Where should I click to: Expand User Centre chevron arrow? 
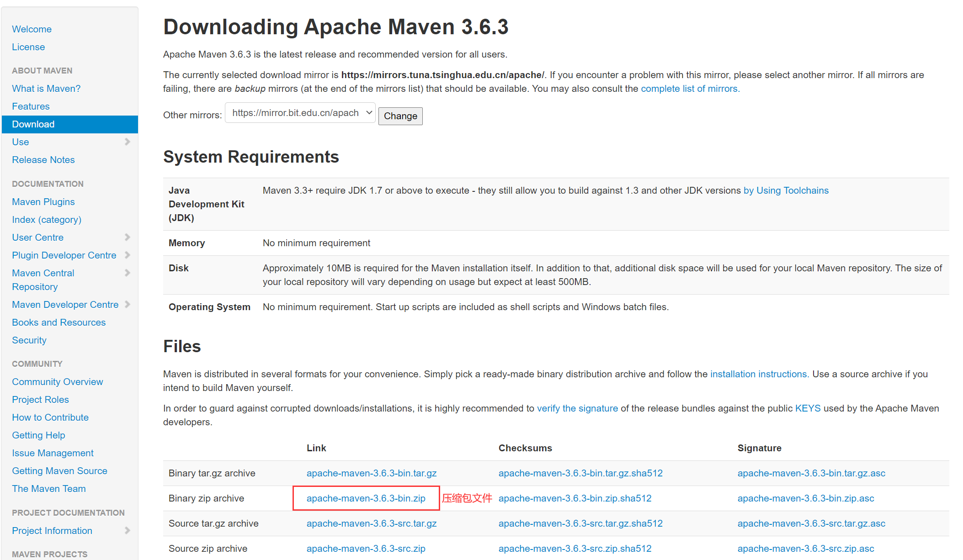(128, 237)
